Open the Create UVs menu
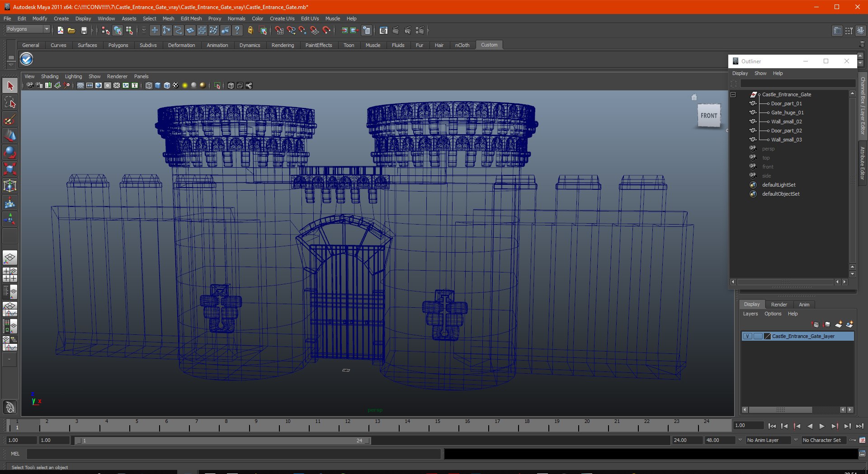 pos(282,19)
